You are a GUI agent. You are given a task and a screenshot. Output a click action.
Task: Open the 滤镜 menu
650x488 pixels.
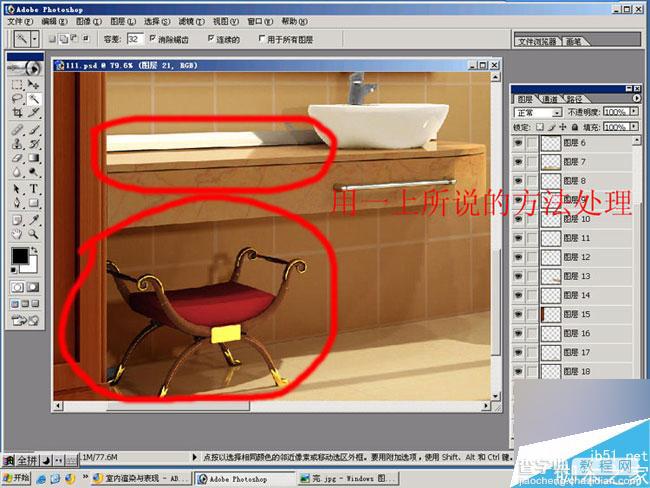point(192,22)
